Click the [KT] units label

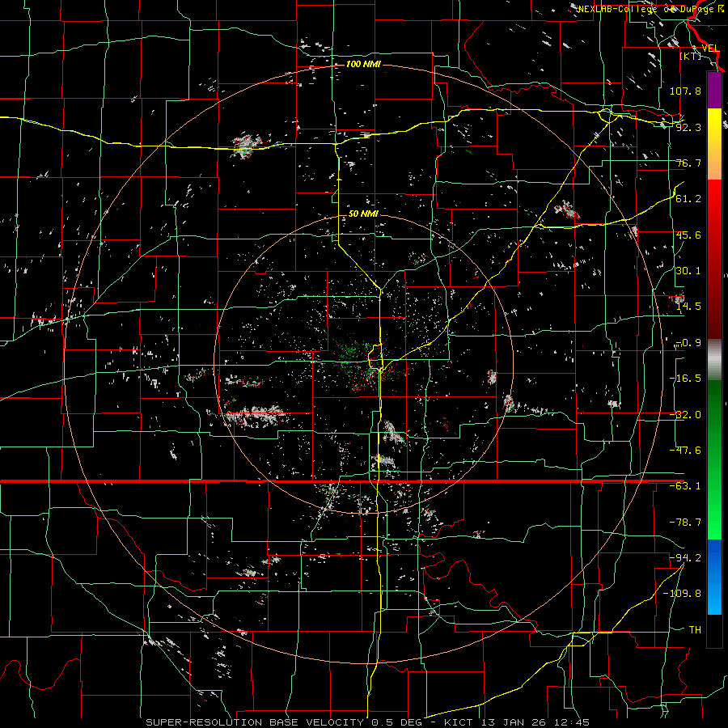coord(691,56)
